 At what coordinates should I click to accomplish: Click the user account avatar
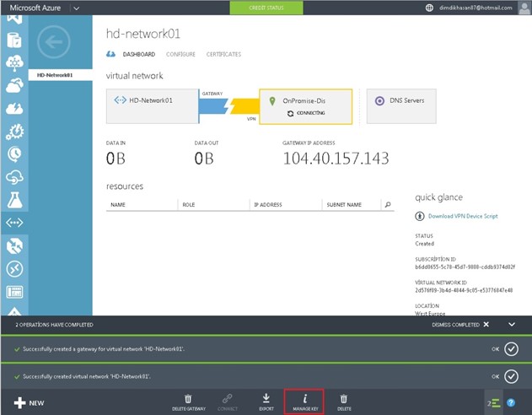pyautogui.click(x=524, y=8)
